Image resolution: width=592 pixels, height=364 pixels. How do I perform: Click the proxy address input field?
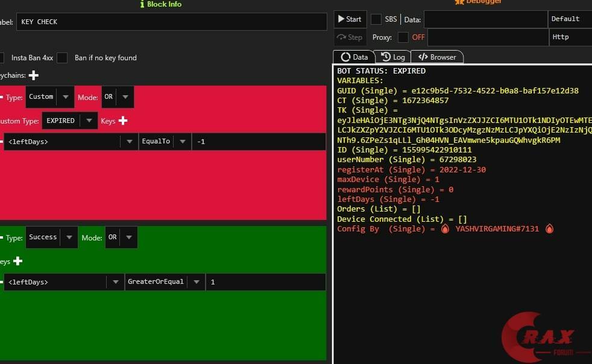tap(488, 37)
